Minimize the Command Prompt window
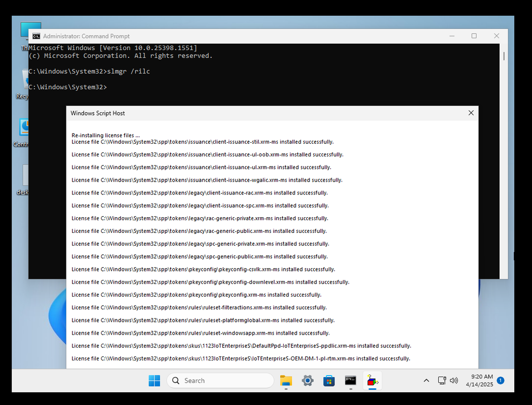The width and height of the screenshot is (532, 405). 452,36
